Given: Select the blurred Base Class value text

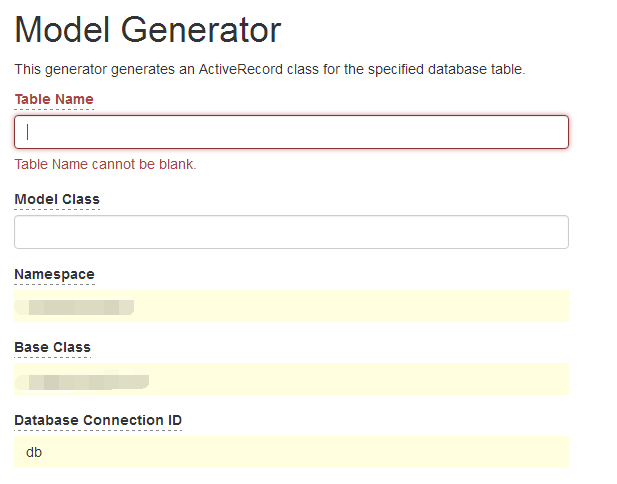Looking at the screenshot, I should (87, 380).
